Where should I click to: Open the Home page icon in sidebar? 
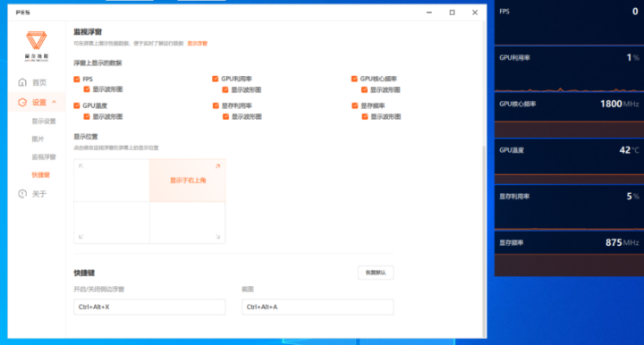(x=22, y=82)
